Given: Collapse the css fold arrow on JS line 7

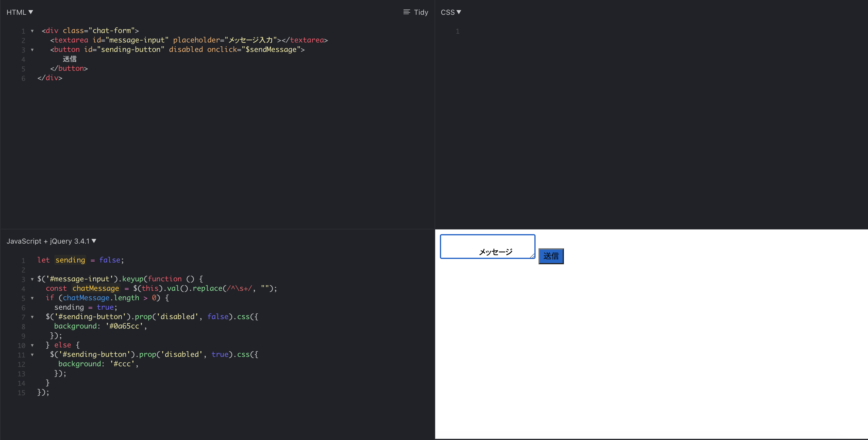Looking at the screenshot, I should point(32,317).
